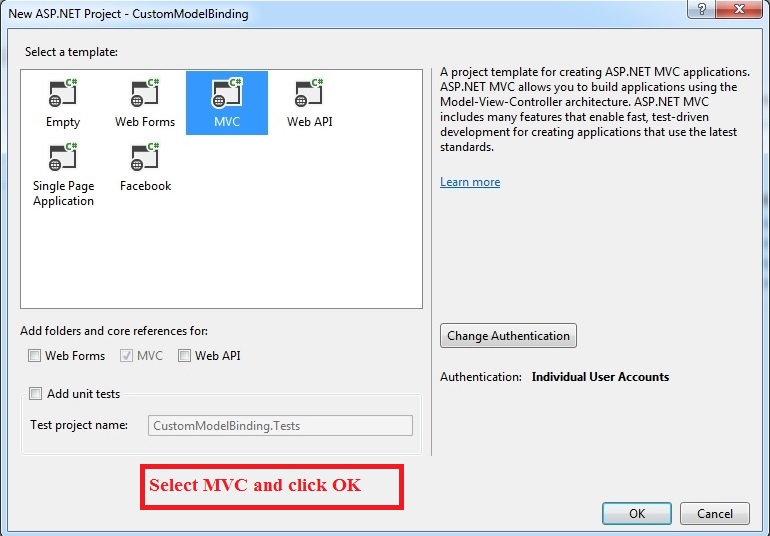Select the Empty project template icon

coord(63,93)
